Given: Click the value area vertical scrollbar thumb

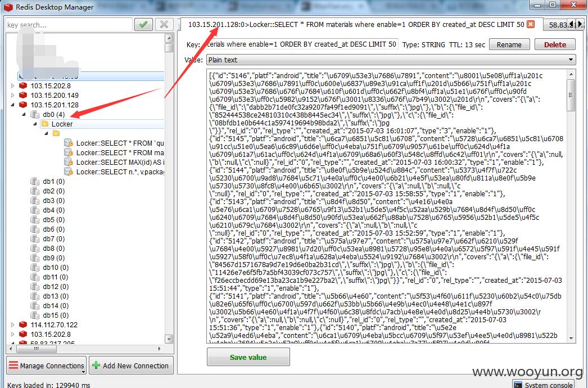Looking at the screenshot, I should 571,95.
